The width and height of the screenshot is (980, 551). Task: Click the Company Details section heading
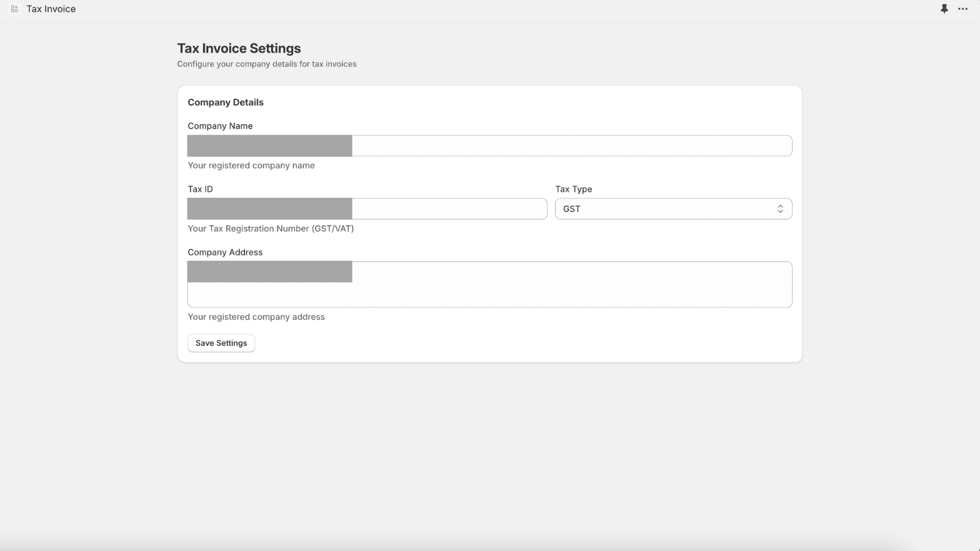(x=225, y=102)
